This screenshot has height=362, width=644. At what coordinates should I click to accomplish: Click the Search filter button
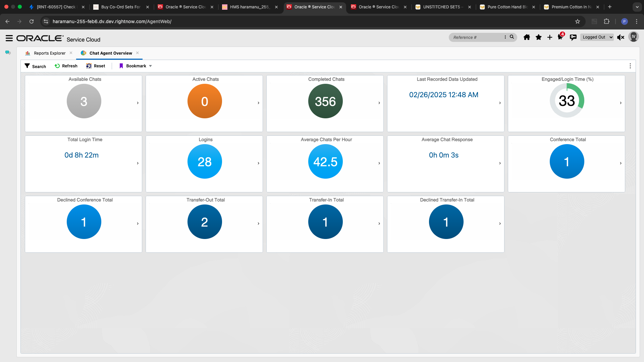[35, 66]
